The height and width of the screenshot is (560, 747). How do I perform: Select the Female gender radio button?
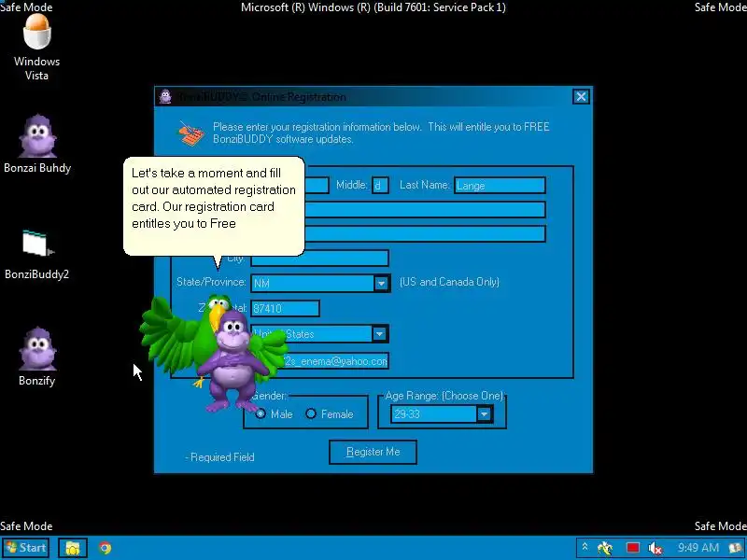coord(311,413)
